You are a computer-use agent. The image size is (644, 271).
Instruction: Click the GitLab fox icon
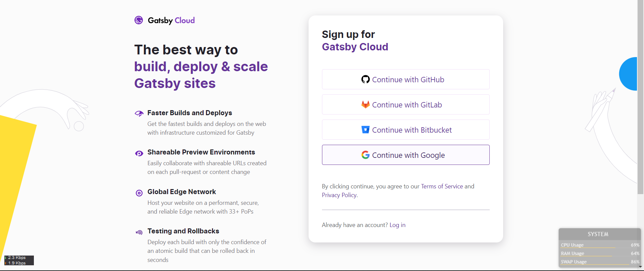366,104
